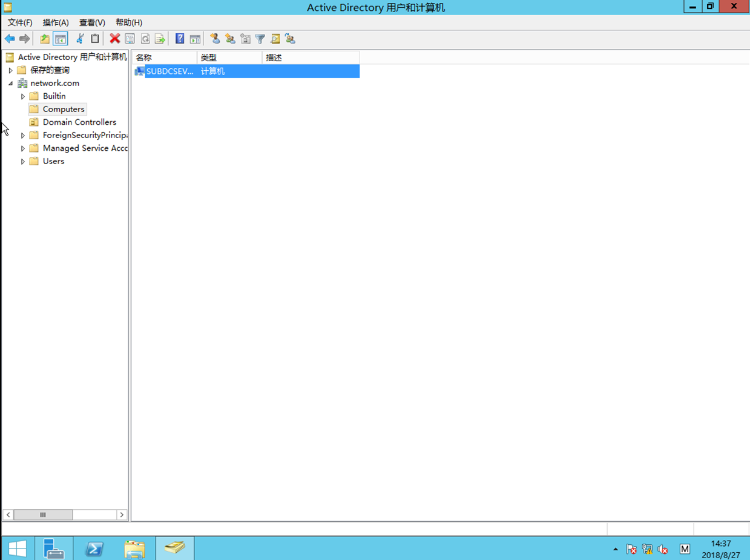Open Server Manager from the taskbar

click(54, 548)
